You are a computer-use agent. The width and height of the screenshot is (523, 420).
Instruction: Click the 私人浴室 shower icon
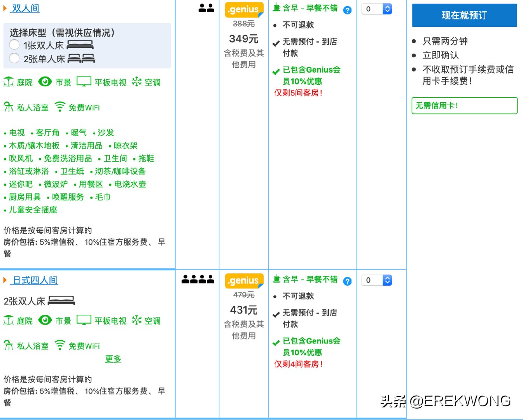coord(8,107)
